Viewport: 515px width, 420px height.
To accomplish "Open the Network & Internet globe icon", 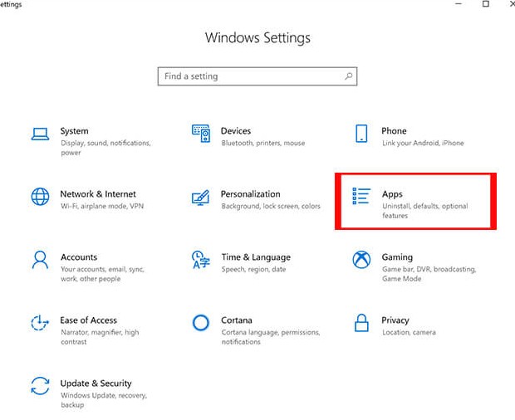I will [40, 197].
